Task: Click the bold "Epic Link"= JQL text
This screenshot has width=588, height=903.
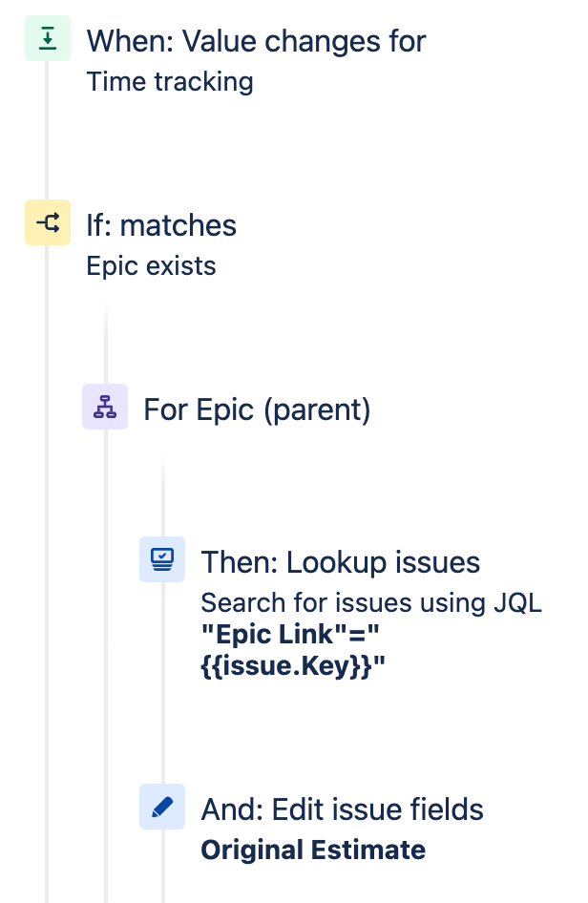Action: point(290,634)
